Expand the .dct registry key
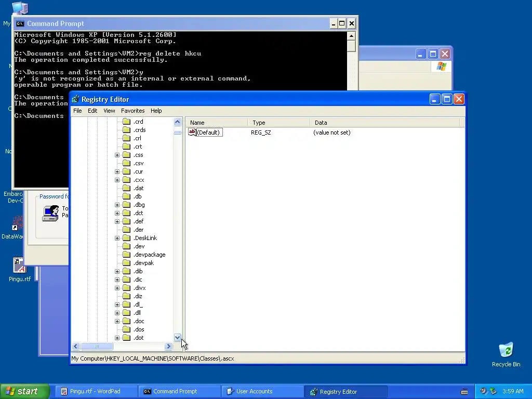Viewport: 532px width, 399px height. click(x=117, y=213)
